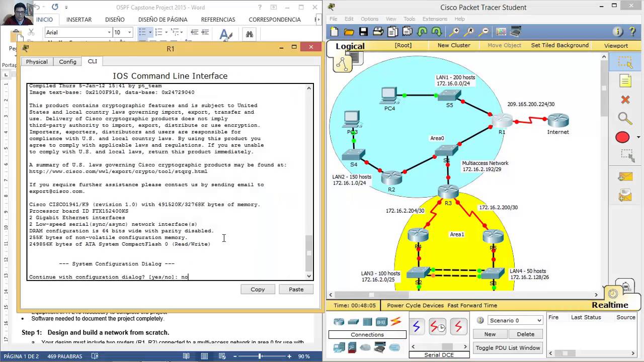The height and width of the screenshot is (362, 644).
Task: Click the Word zoom slider handle
Action: 260,356
